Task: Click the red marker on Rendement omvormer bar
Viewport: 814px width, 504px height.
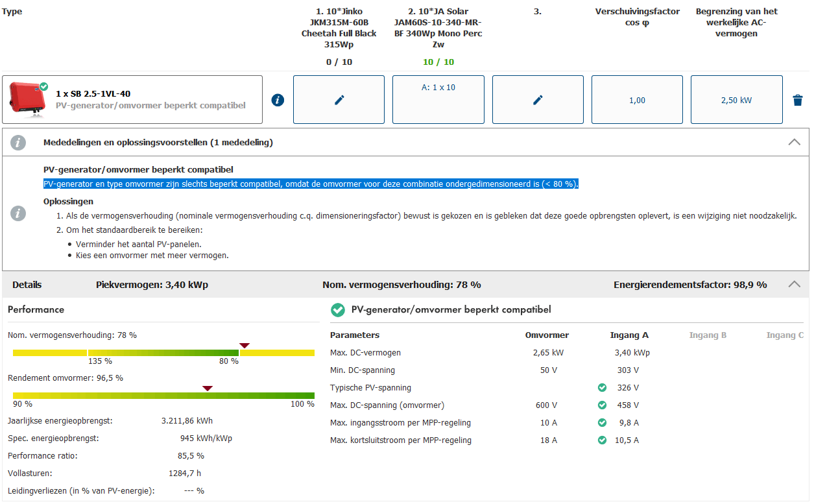Action: 207,388
